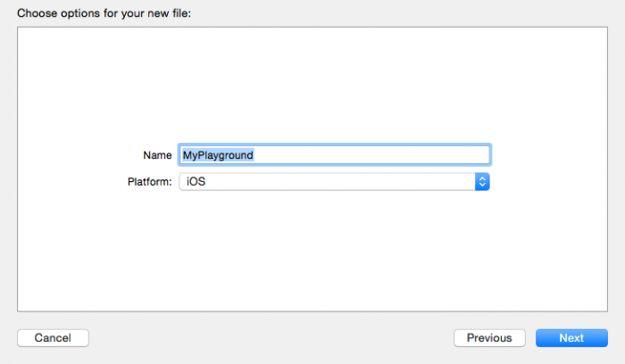Dismiss the sheet using Cancel
This screenshot has height=364, width=625.
tap(53, 338)
